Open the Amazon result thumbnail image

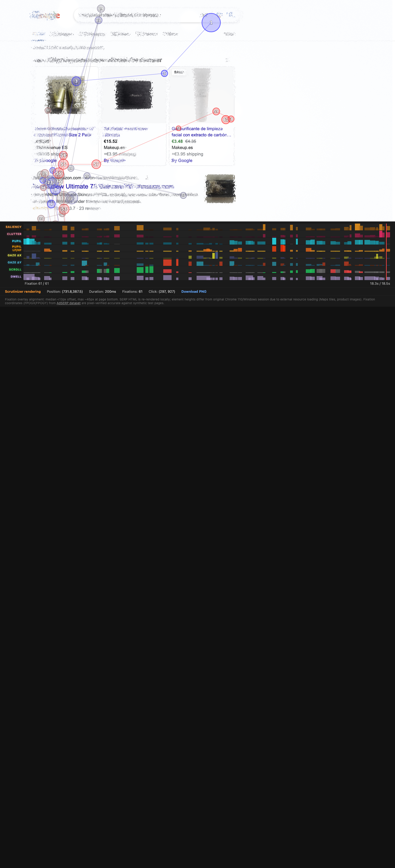[220, 188]
